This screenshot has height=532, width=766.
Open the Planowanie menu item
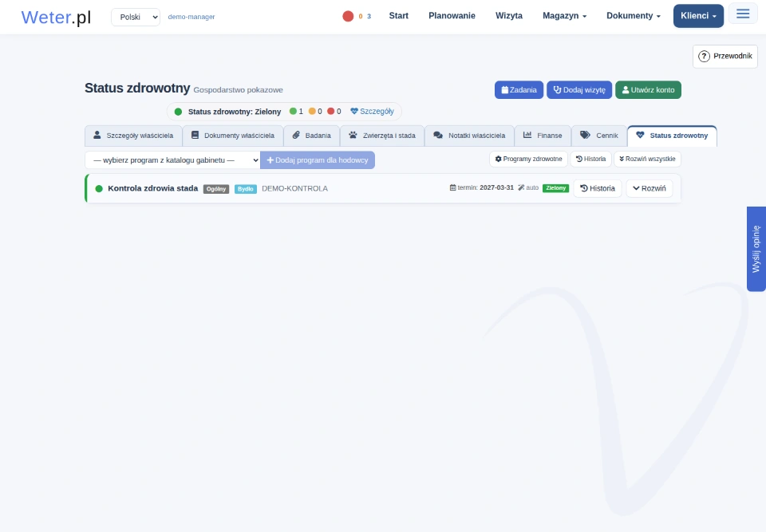click(x=452, y=16)
